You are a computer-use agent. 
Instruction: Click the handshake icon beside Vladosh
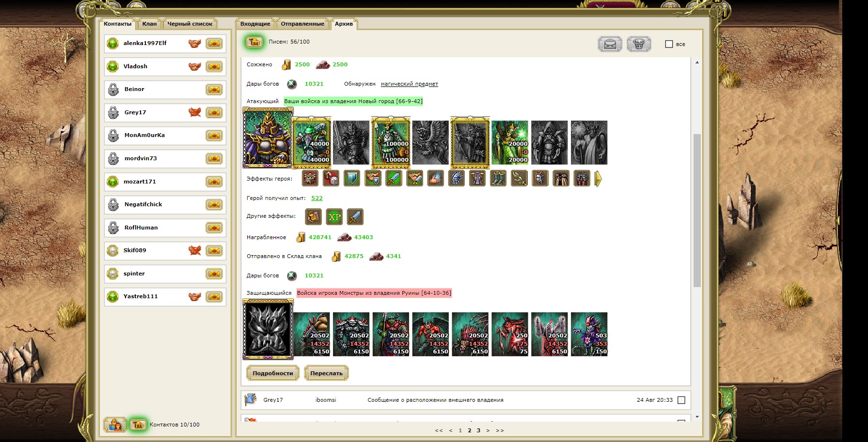[x=195, y=66]
